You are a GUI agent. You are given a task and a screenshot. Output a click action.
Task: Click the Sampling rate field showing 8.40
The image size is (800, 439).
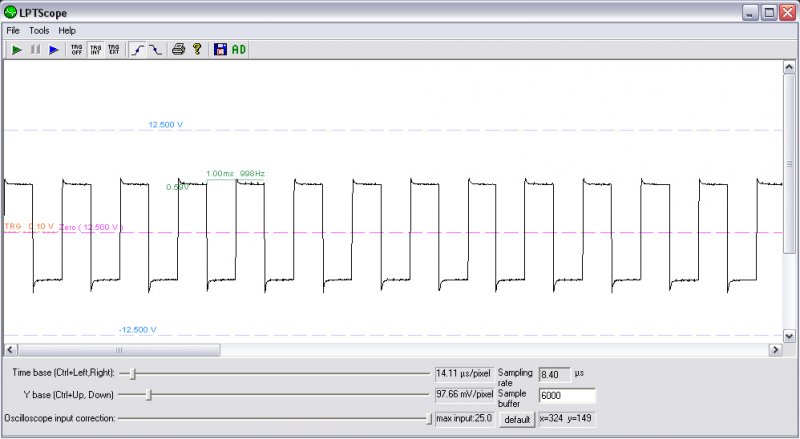555,375
